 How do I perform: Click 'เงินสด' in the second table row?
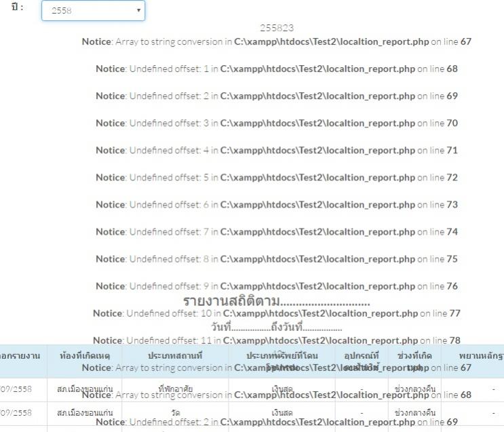tap(282, 413)
